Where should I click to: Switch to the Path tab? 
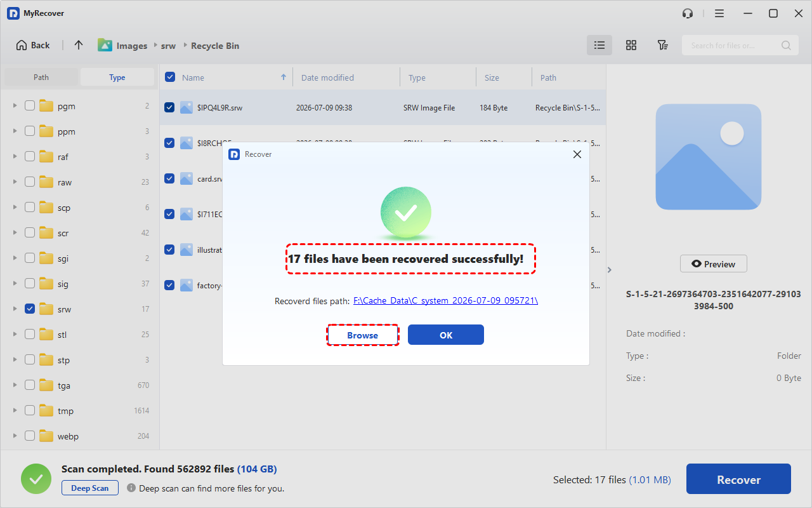[41, 77]
